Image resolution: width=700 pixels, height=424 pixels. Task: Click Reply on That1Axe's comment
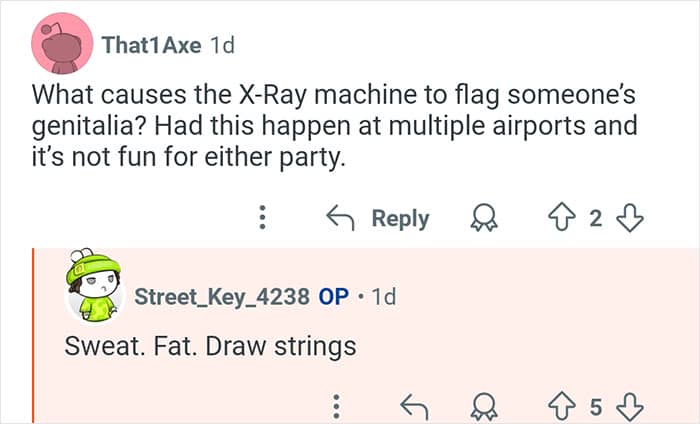(x=378, y=218)
